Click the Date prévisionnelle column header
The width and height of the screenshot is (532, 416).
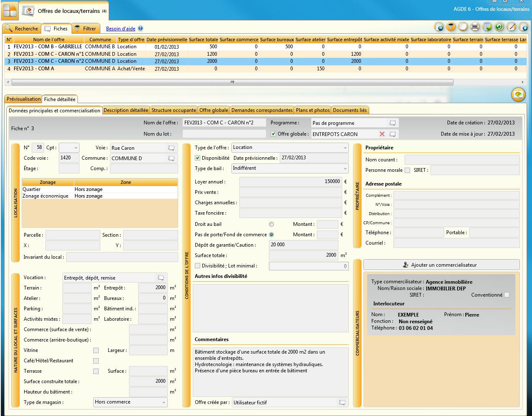167,40
